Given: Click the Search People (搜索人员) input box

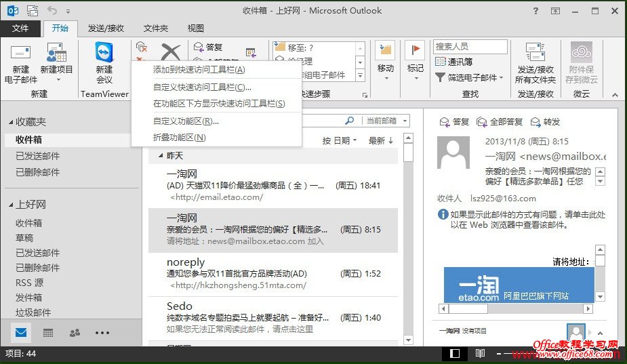Looking at the screenshot, I should (x=470, y=47).
